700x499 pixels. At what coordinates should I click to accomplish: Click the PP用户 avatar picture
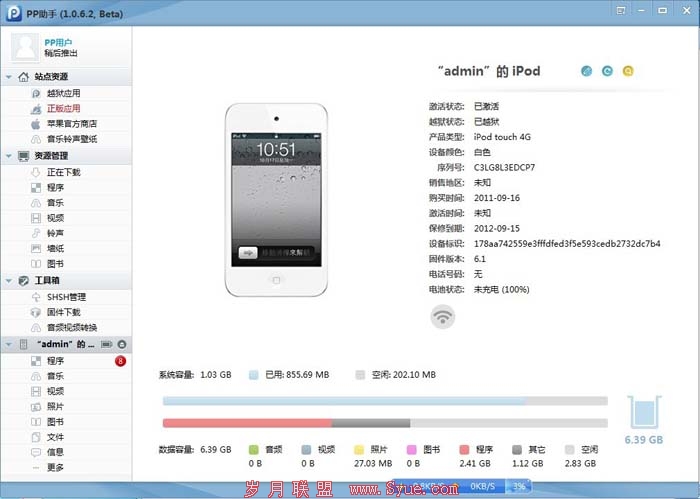tap(25, 47)
